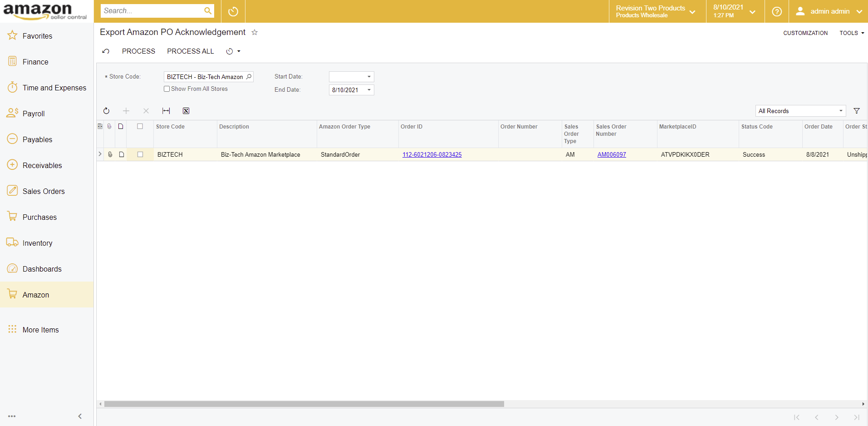Click the horizontal grid scrollbar
This screenshot has width=868, height=426.
[304, 404]
